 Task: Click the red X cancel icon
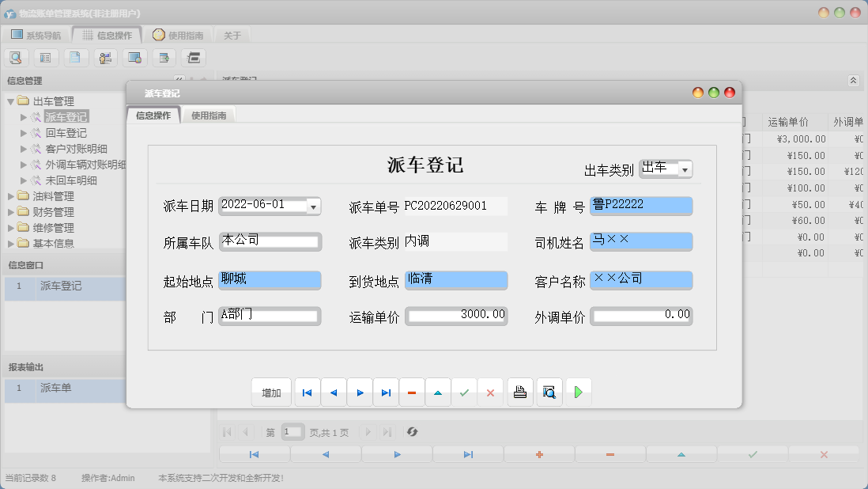[491, 392]
